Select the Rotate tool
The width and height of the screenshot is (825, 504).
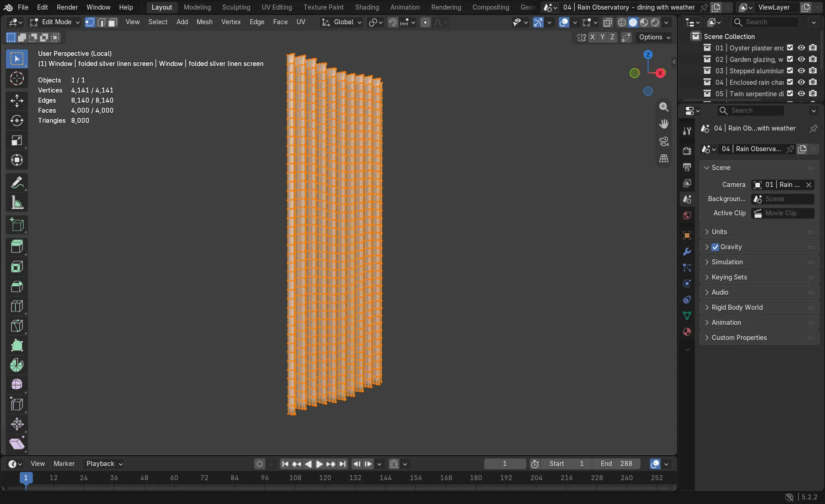[x=17, y=121]
